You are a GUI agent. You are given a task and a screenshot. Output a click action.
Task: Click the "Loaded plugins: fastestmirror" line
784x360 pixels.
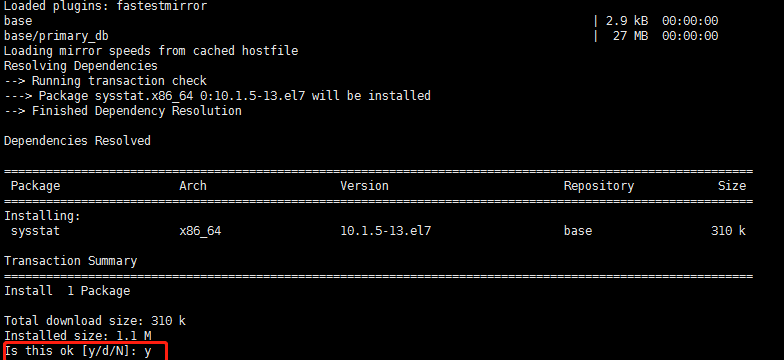(105, 6)
